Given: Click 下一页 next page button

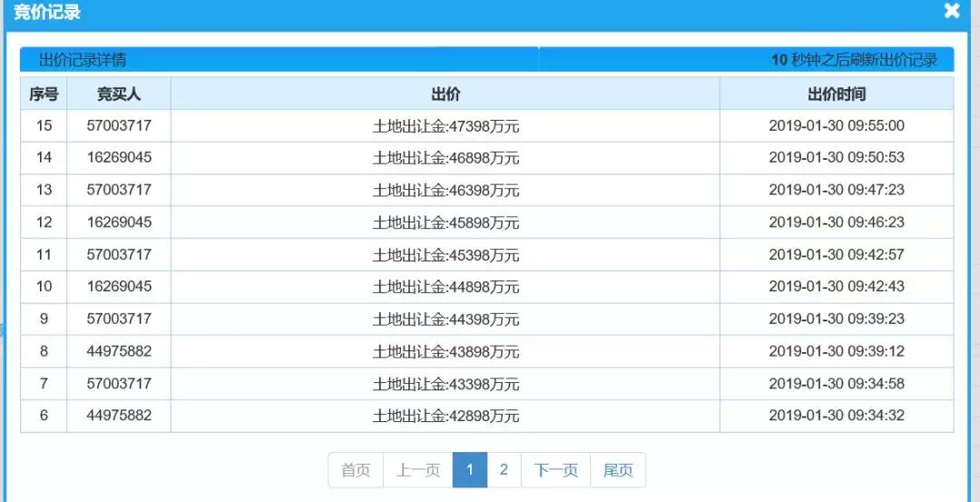Looking at the screenshot, I should point(555,470).
